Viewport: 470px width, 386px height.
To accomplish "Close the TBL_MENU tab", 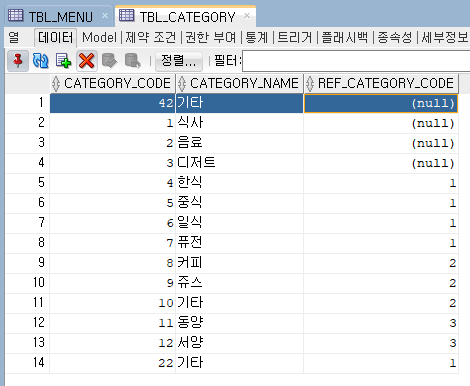I will (x=105, y=15).
